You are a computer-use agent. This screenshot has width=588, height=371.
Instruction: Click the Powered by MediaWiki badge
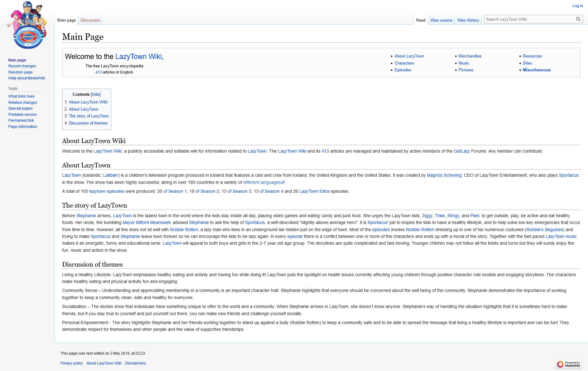coord(568,364)
